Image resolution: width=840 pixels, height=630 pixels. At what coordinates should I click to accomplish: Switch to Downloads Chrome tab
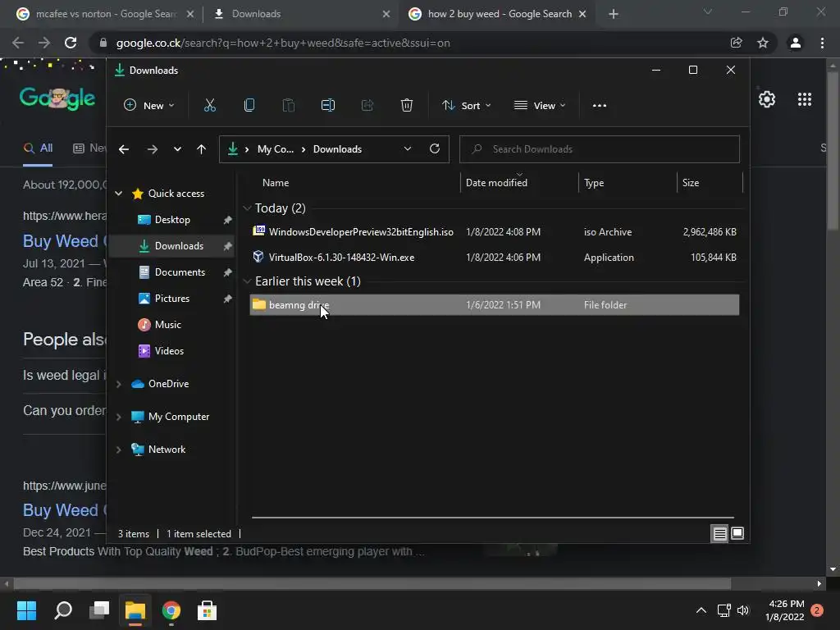tap(302, 14)
